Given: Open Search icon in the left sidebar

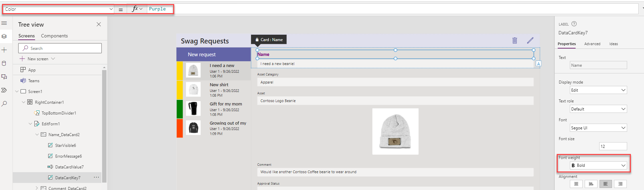Looking at the screenshot, I should (4, 104).
